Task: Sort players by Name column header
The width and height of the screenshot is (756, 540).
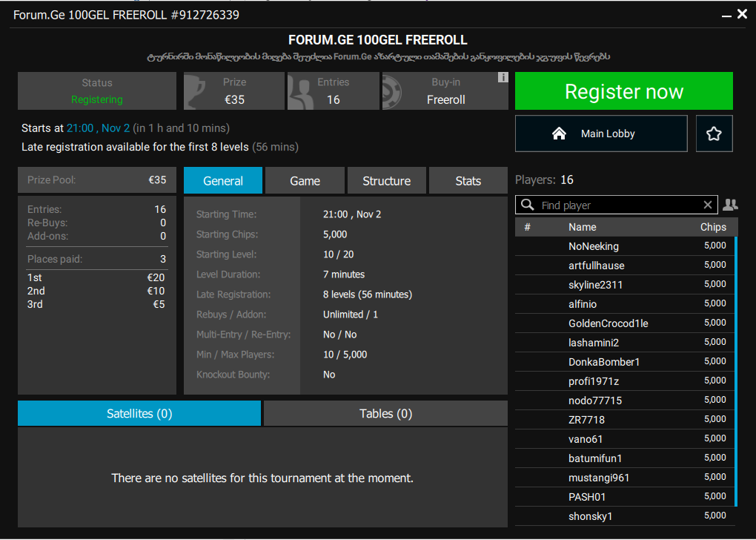Action: tap(582, 227)
